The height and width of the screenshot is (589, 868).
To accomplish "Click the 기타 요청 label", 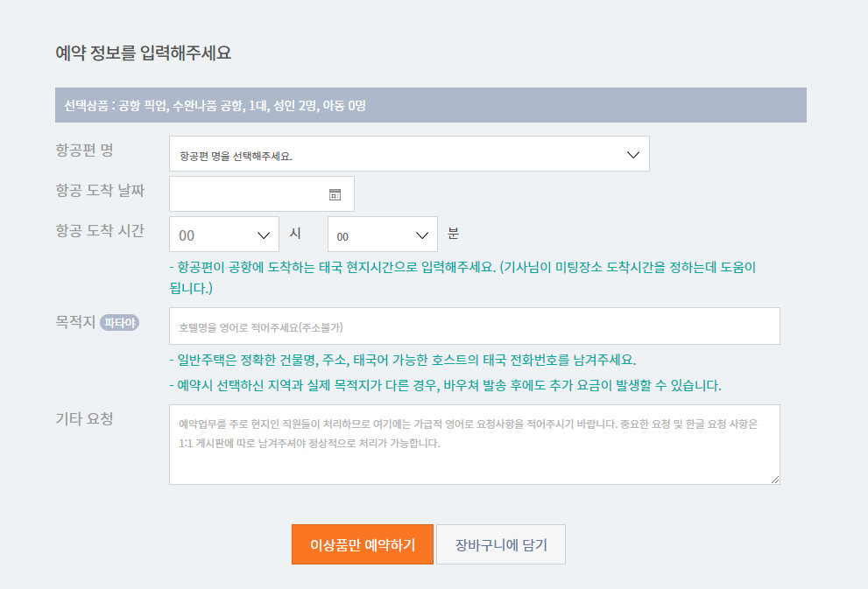I will tap(85, 418).
